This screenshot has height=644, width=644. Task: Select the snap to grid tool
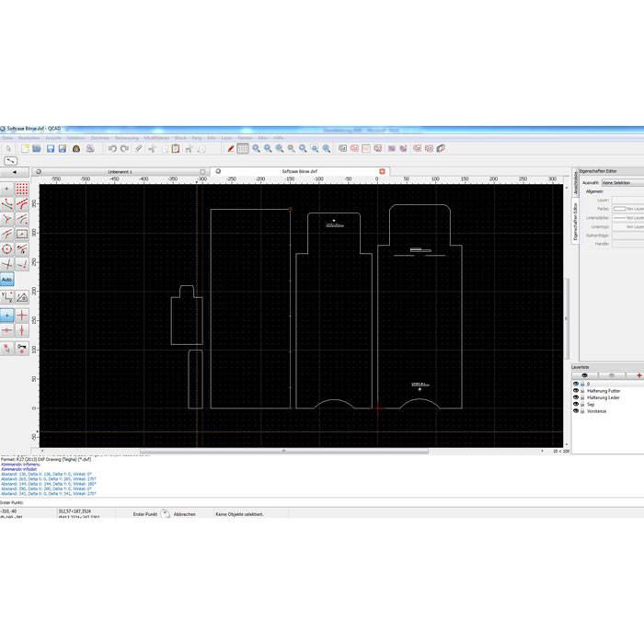[22, 189]
